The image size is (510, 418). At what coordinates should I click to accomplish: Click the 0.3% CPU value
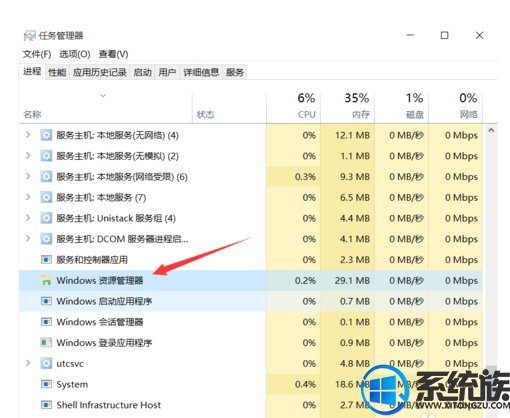305,177
